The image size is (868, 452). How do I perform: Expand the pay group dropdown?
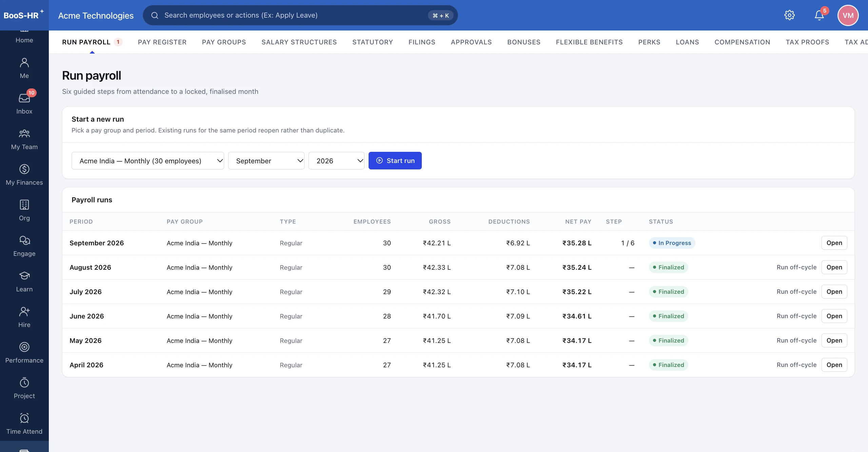tap(148, 161)
